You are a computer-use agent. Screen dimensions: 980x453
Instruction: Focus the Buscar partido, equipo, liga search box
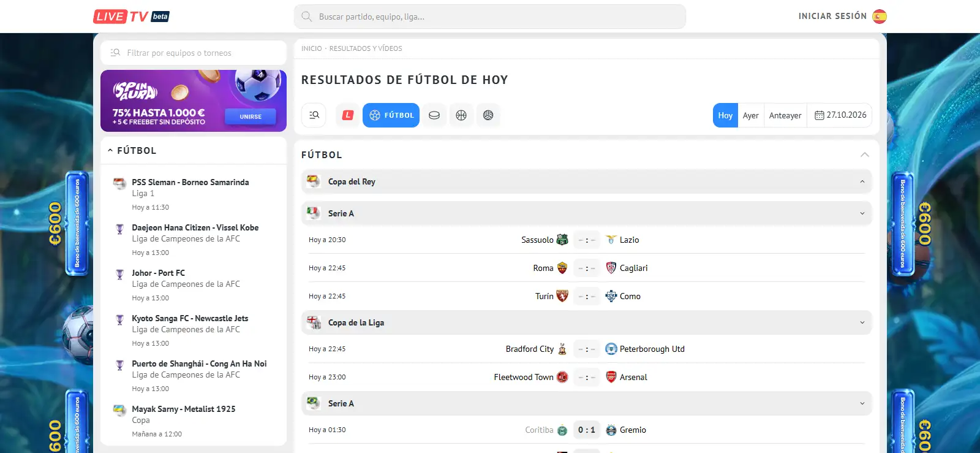pos(490,17)
